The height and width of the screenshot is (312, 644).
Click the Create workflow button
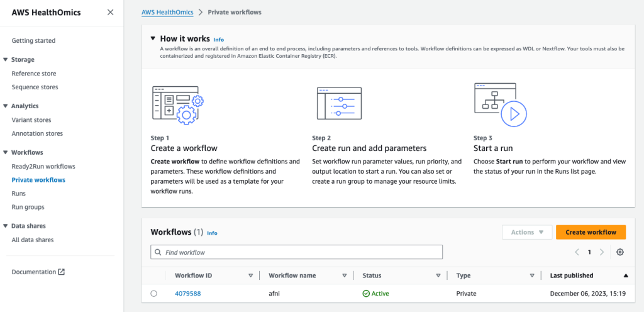[x=591, y=232]
